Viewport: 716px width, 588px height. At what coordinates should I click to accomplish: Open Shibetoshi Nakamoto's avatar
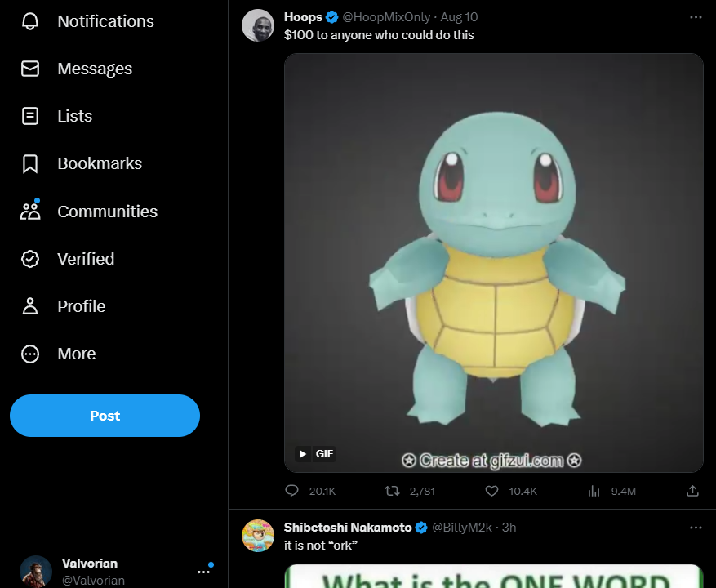[x=258, y=536]
